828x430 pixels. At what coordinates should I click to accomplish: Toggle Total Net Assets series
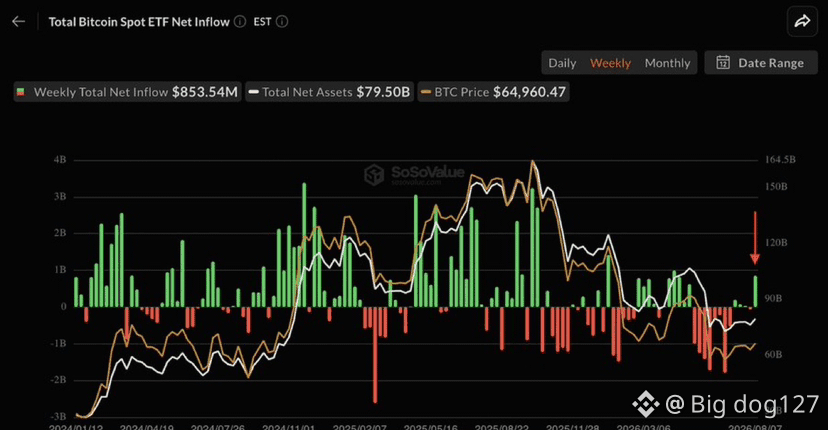tap(330, 92)
